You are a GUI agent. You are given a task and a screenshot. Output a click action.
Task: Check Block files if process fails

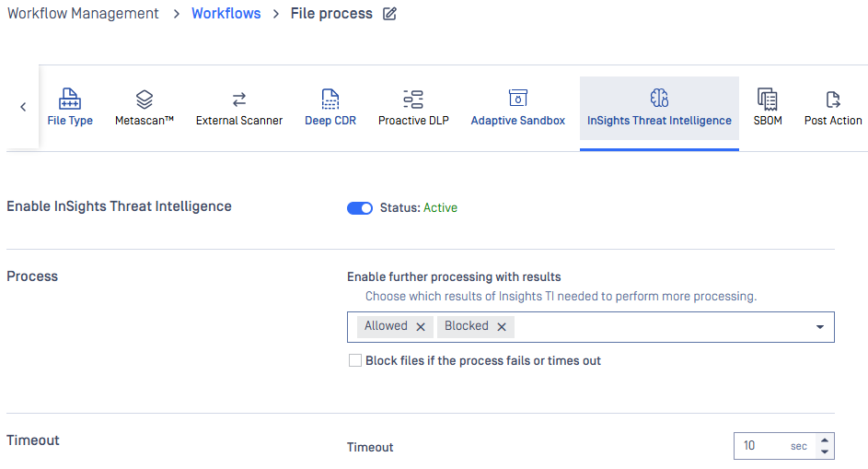pos(354,360)
